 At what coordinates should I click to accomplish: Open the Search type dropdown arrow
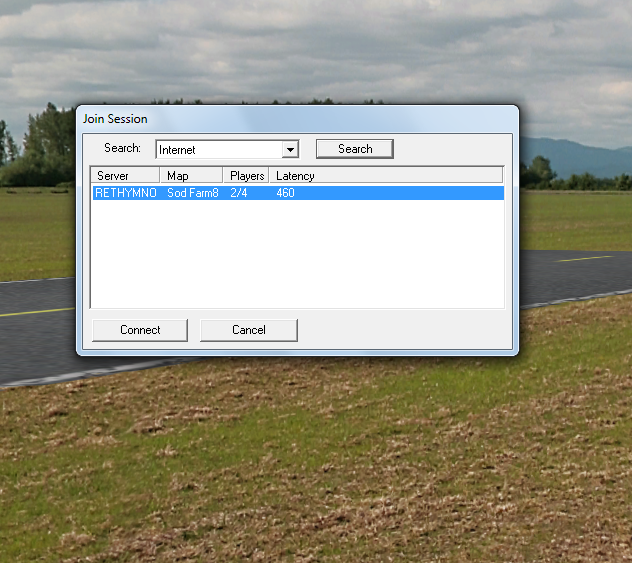(x=290, y=150)
